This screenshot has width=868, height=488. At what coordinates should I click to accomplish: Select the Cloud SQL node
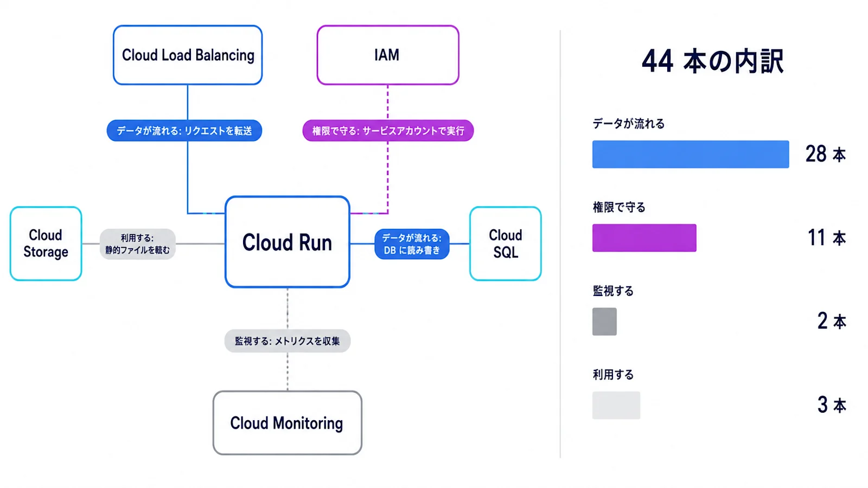pyautogui.click(x=506, y=243)
